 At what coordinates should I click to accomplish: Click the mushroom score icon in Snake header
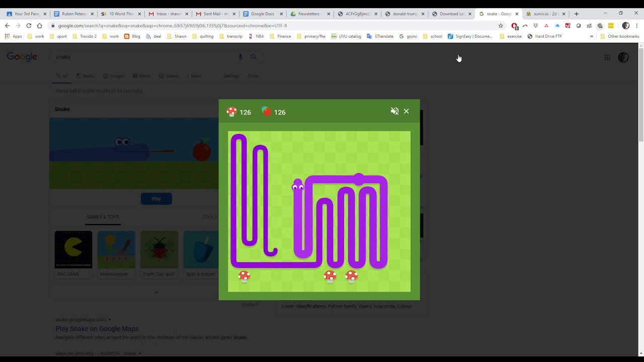[232, 112]
